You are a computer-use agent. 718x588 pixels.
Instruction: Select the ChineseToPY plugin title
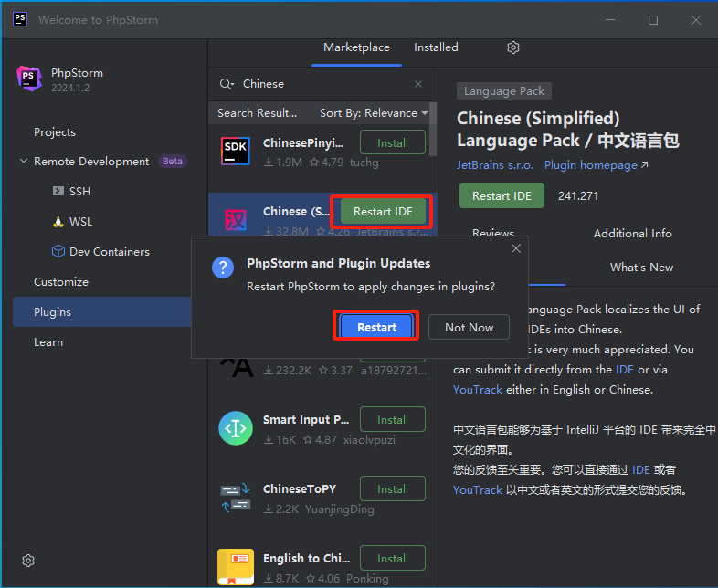(x=300, y=489)
